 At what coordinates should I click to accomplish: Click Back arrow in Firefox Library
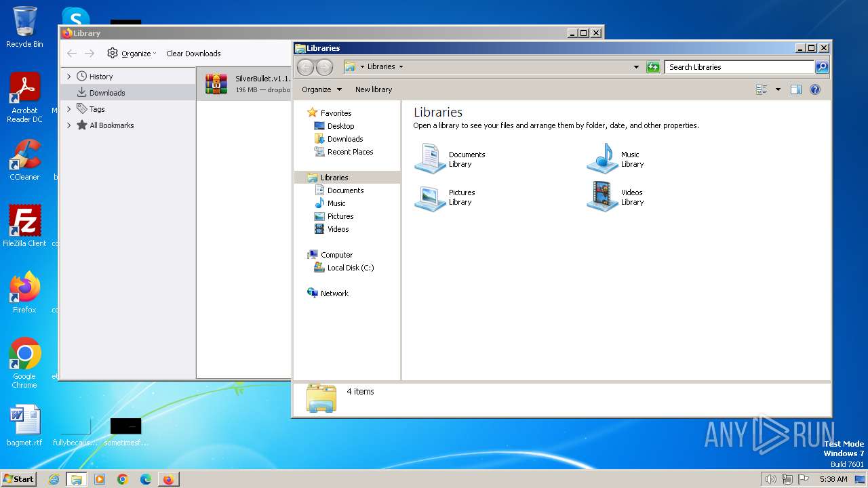click(72, 54)
